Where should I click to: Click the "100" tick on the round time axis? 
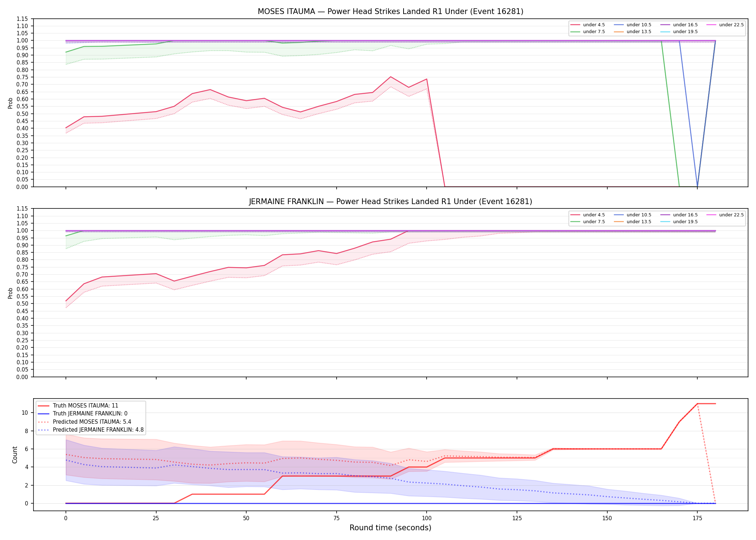[427, 518]
